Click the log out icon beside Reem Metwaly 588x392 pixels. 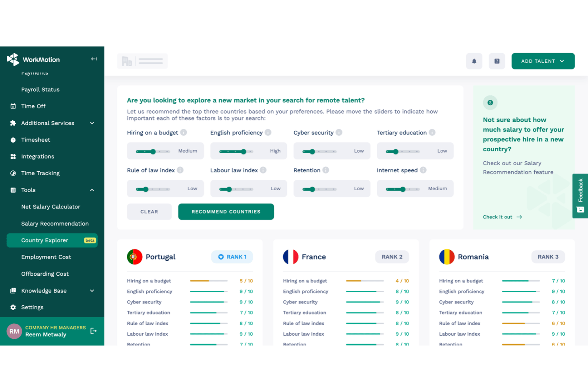pyautogui.click(x=93, y=331)
